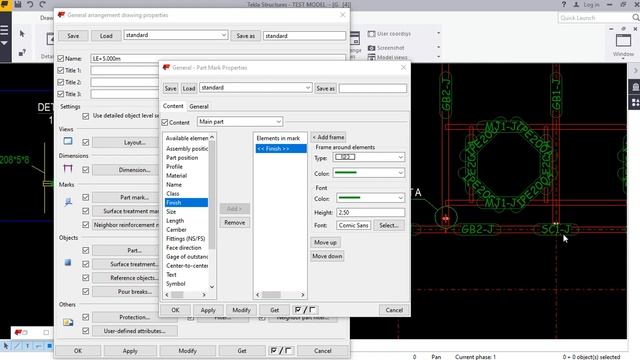Image resolution: width=640 pixels, height=360 pixels.
Task: Click the green font color swatch
Action: pos(349,198)
